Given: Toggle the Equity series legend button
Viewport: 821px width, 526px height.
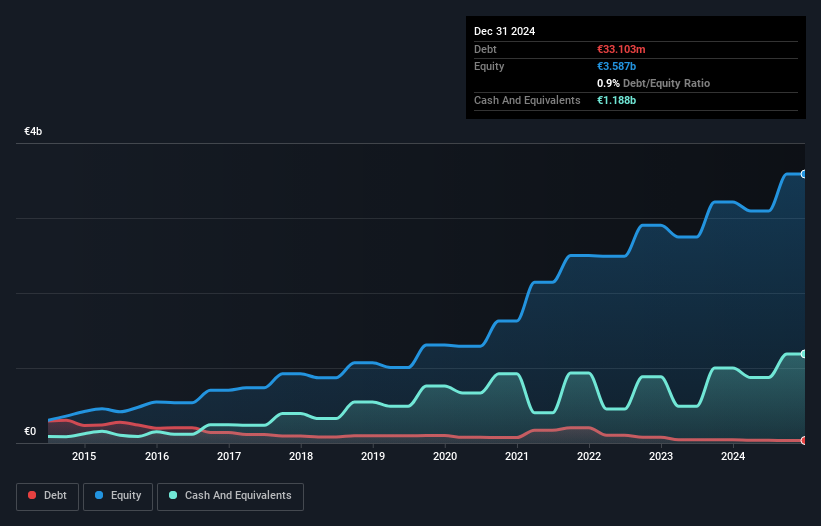Looking at the screenshot, I should point(118,496).
